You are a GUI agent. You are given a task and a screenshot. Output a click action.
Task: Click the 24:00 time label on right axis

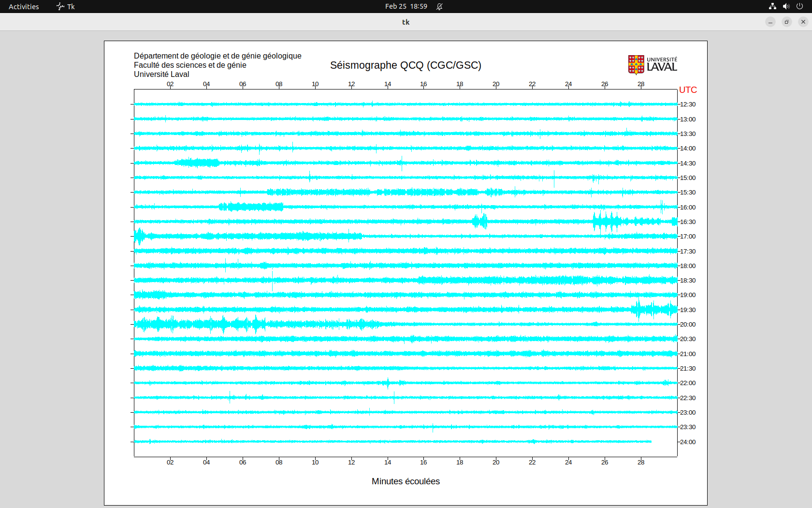(688, 442)
